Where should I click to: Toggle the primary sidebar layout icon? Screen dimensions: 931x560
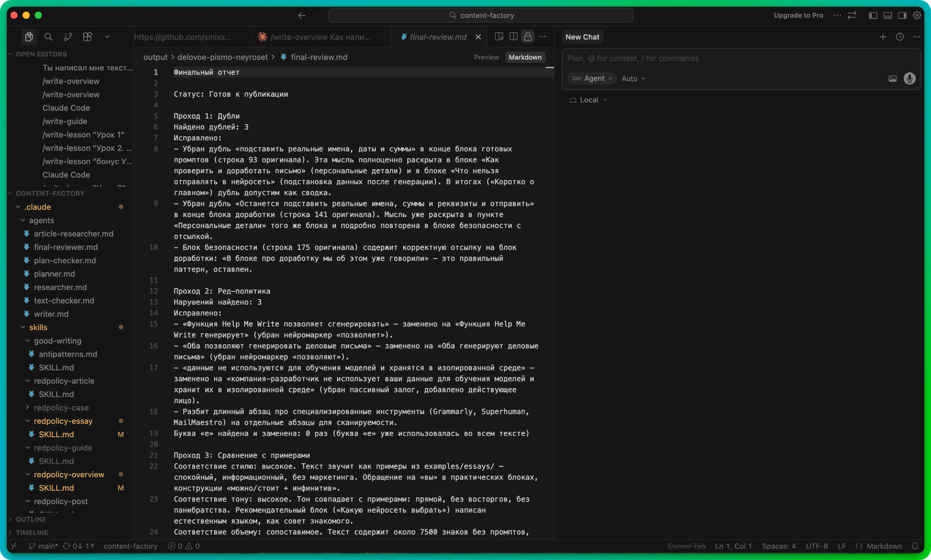(x=873, y=15)
